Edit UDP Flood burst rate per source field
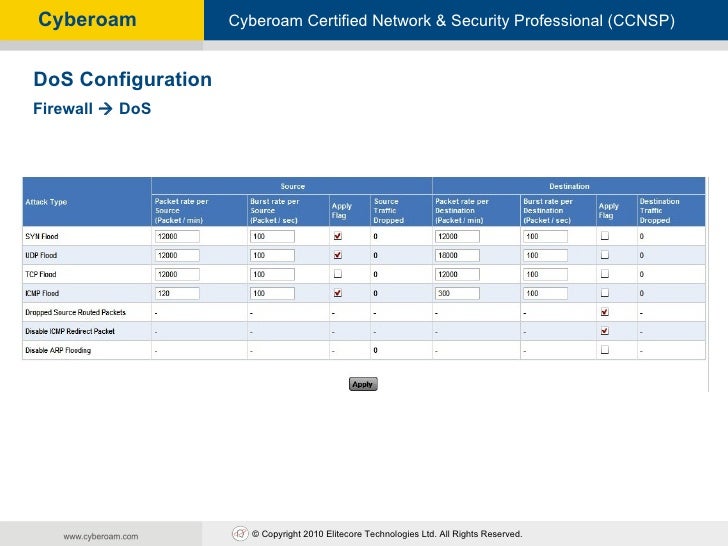Viewport: 728px width, 546px height. click(x=272, y=255)
